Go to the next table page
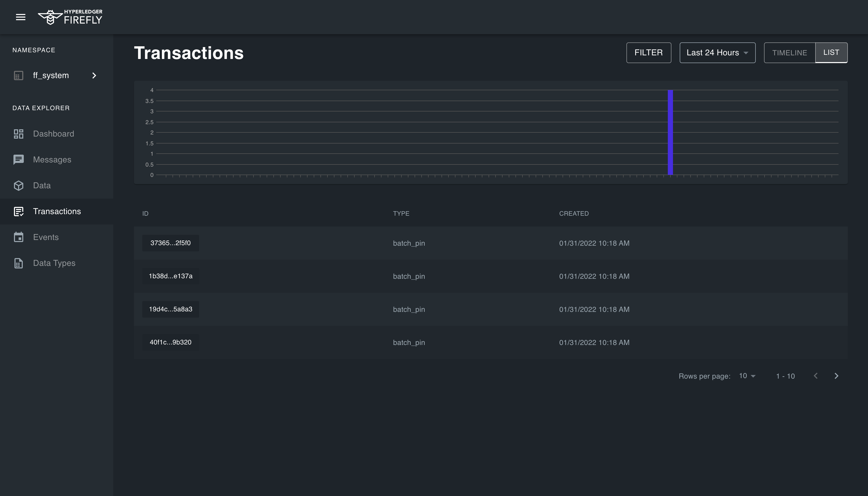Screen dimensions: 868x496 [x=836, y=376]
